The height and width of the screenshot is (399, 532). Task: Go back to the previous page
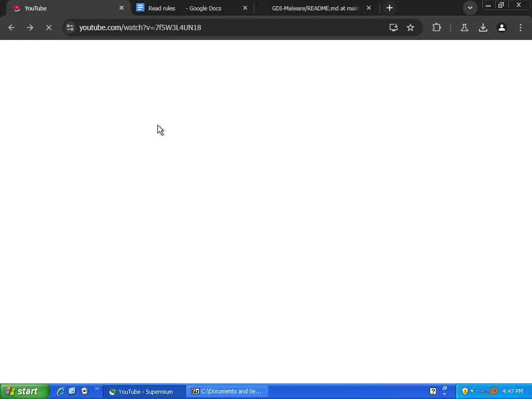(11, 28)
